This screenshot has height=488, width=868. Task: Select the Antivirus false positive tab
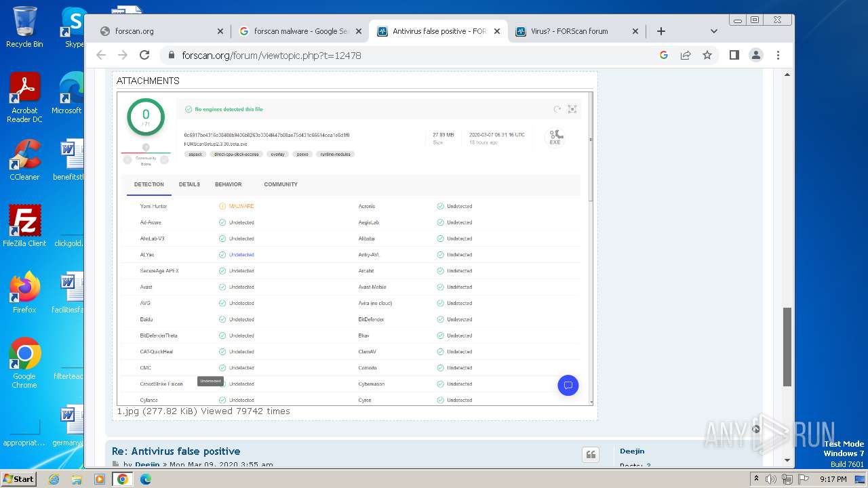click(x=439, y=31)
